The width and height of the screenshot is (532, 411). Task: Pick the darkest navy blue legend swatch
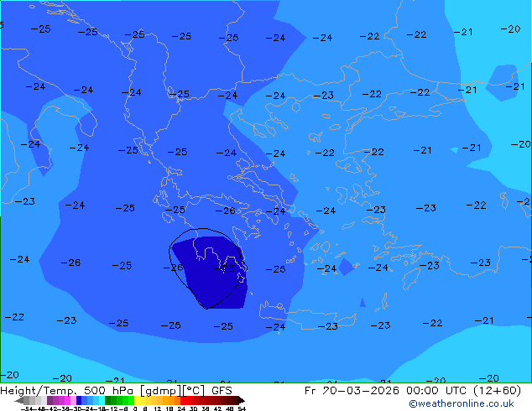[79, 400]
